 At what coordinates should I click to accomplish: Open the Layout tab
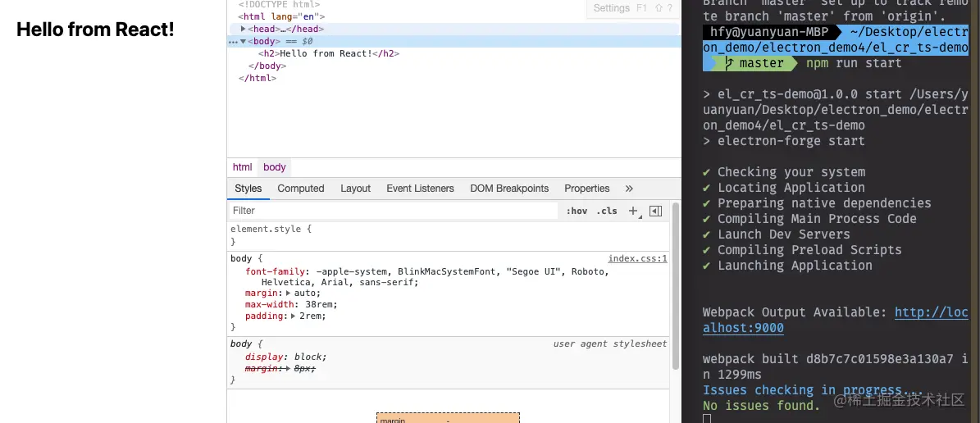(356, 189)
